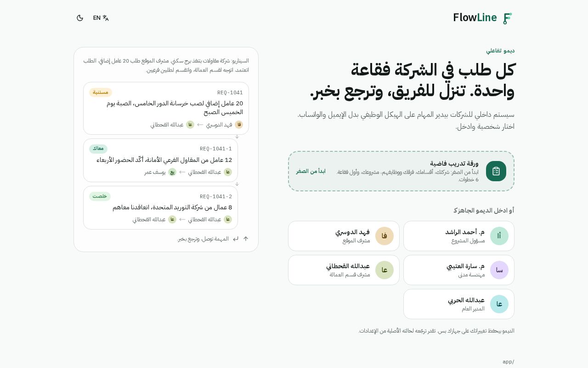
Task: Toggle dark mode with the moon icon
Action: (80, 18)
